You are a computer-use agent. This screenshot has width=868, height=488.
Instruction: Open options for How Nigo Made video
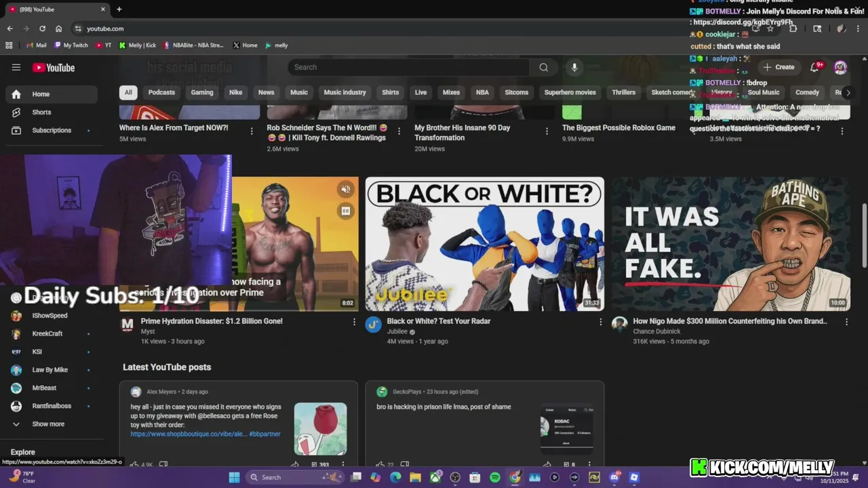click(x=846, y=322)
